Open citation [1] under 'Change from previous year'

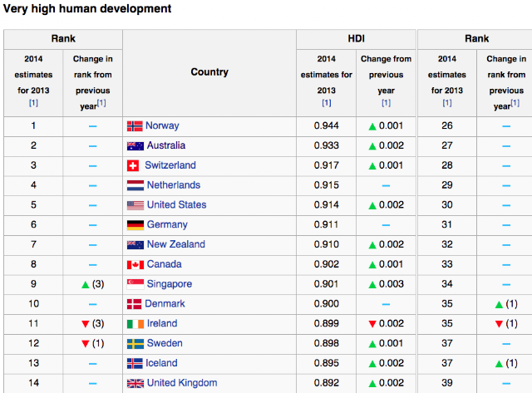coord(386,103)
